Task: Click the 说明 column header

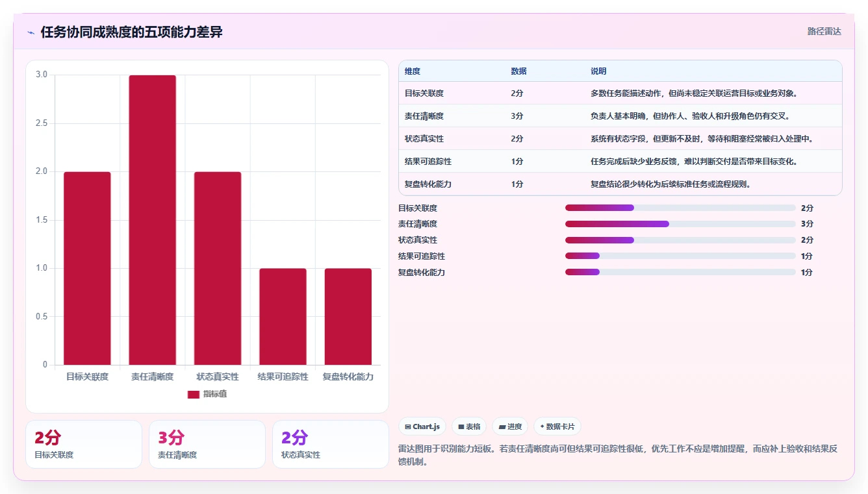Action: tap(598, 71)
